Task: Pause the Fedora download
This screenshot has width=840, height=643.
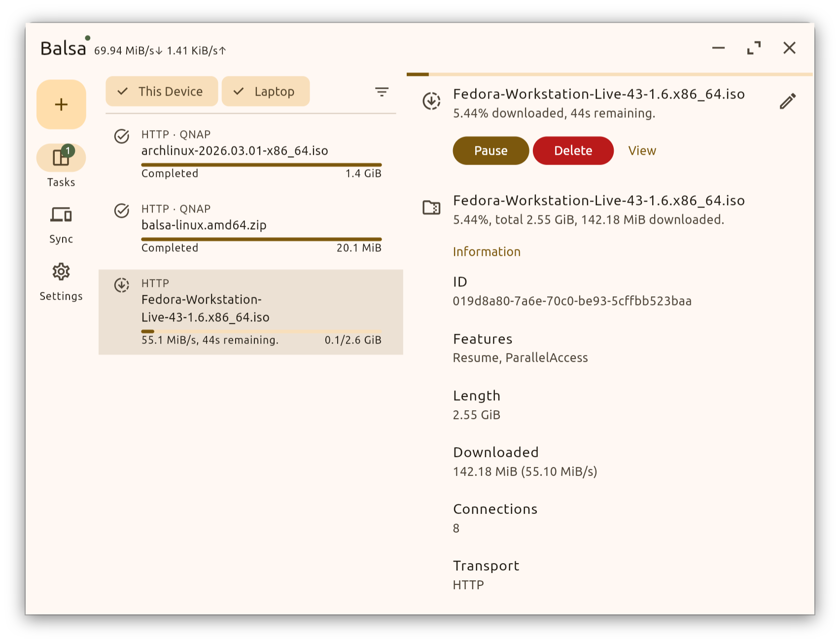Action: pos(490,150)
